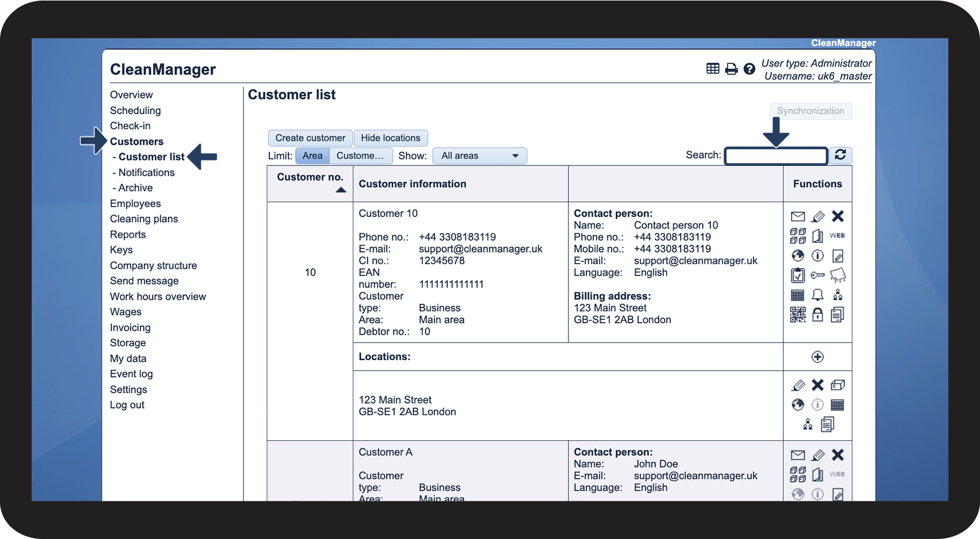Open Notifications under Customers menu
Viewport: 980px width, 539px height.
146,173
